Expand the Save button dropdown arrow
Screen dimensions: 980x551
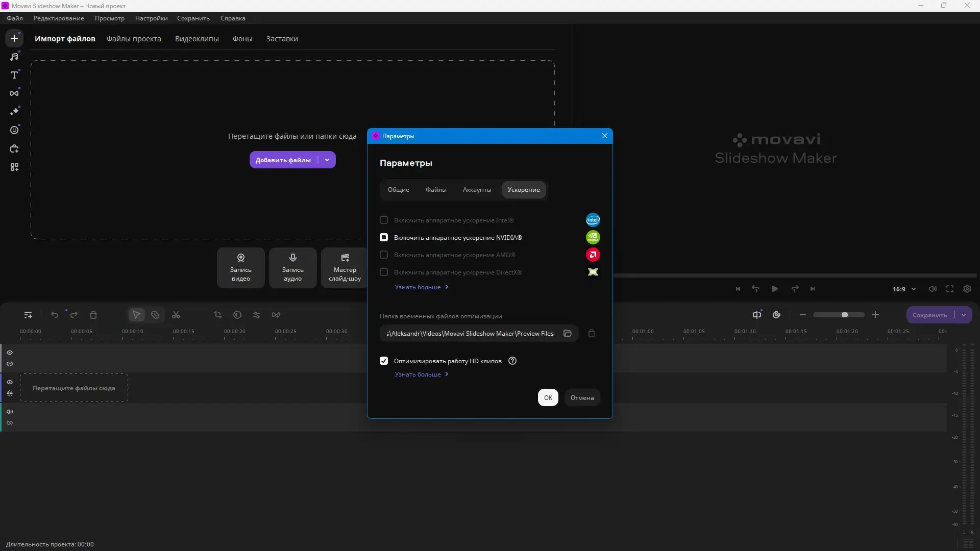964,315
